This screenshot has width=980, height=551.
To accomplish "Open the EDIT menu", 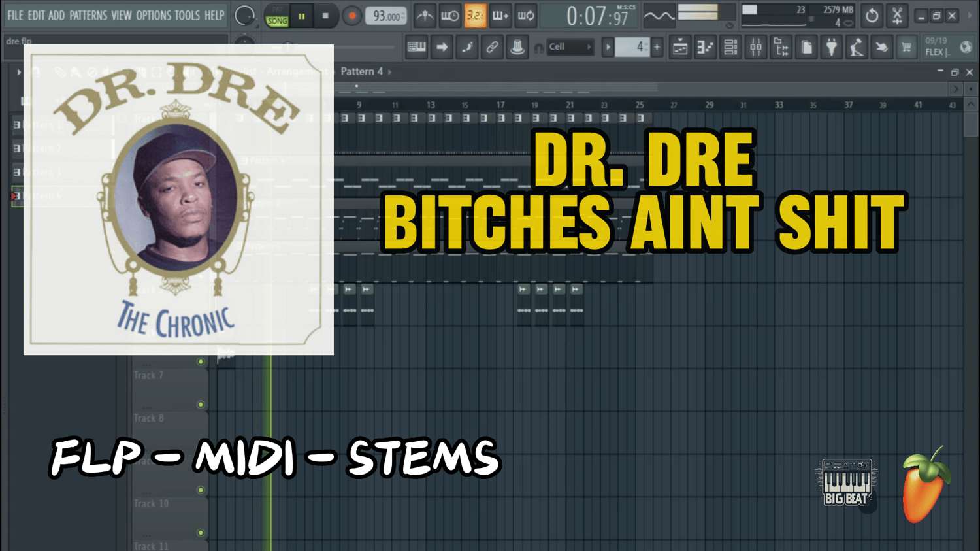I will (x=36, y=15).
